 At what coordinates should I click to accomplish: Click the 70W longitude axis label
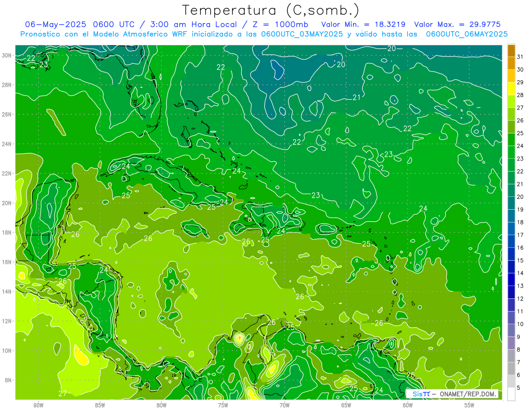pos(285,405)
